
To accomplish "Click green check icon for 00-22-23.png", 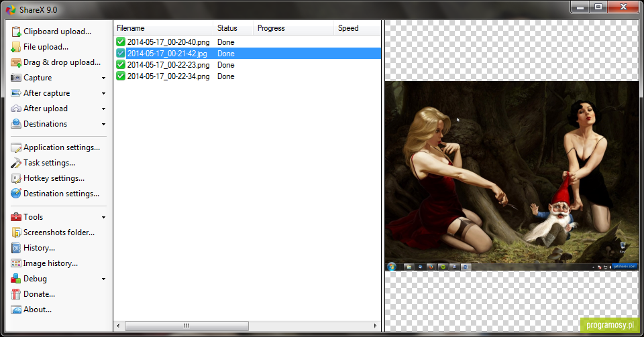I will click(120, 65).
